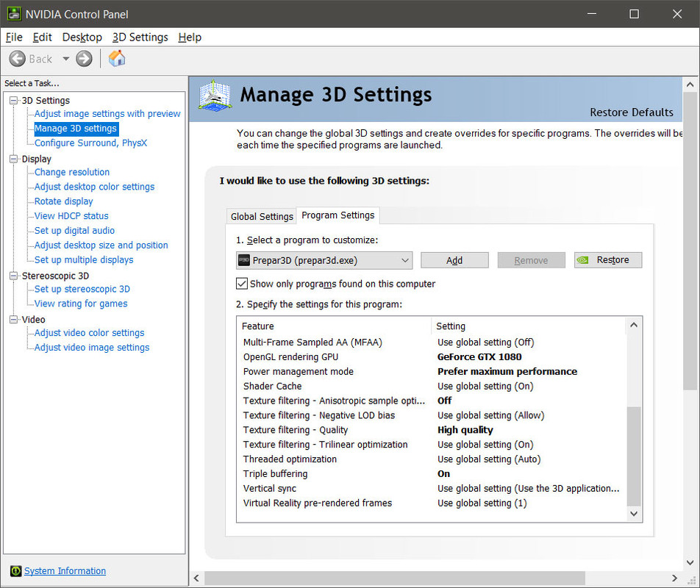Click the NVIDIA Control Panel title icon
This screenshot has height=588, width=700.
click(x=14, y=14)
